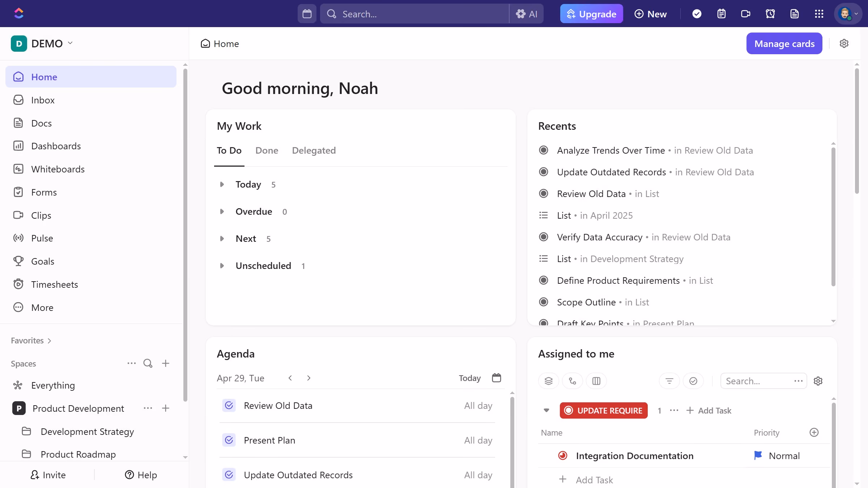
Task: Change status of Integration Documentation task
Action: pyautogui.click(x=563, y=455)
